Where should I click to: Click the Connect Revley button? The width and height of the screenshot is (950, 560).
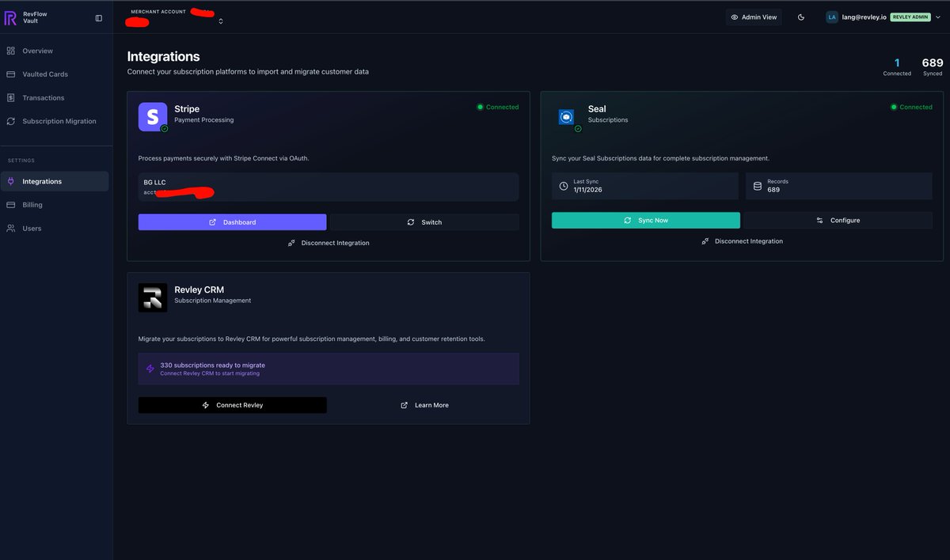[232, 405]
